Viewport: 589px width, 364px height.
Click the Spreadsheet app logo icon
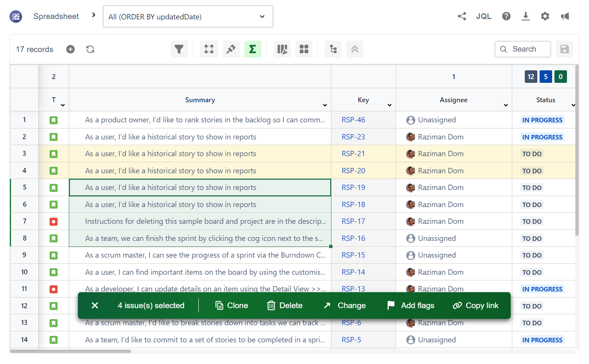pyautogui.click(x=16, y=16)
